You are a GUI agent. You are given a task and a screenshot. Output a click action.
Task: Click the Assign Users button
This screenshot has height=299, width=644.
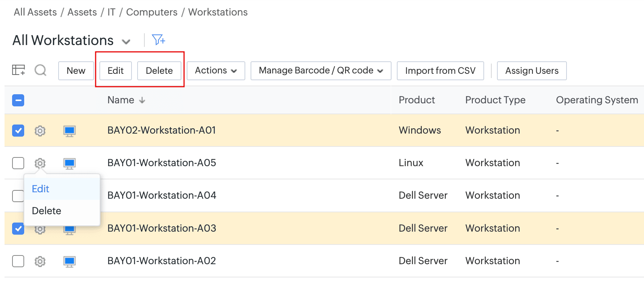coord(532,71)
